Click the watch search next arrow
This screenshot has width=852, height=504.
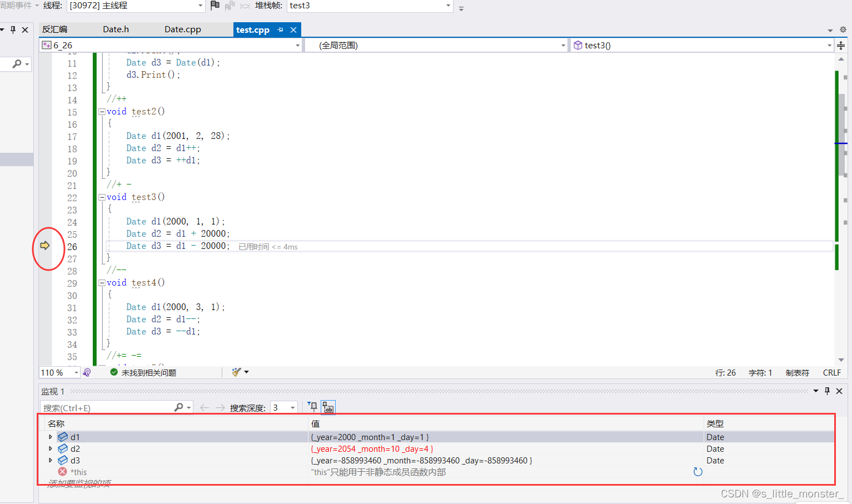(220, 408)
